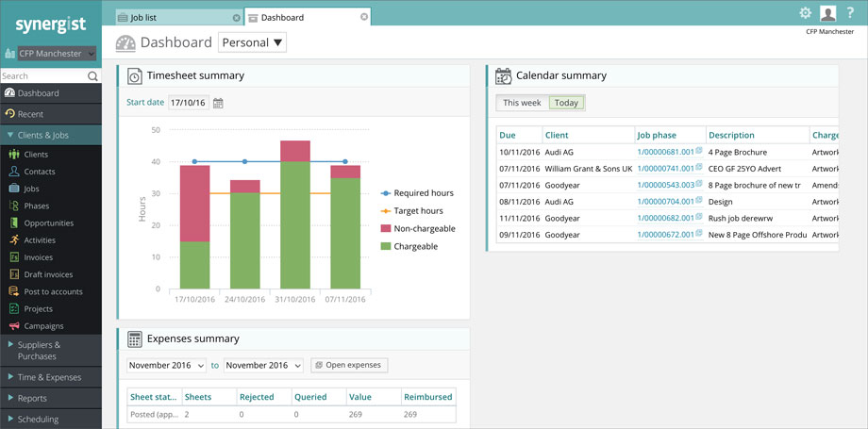Switch to the Job list tab
This screenshot has height=429, width=868.
pos(180,17)
